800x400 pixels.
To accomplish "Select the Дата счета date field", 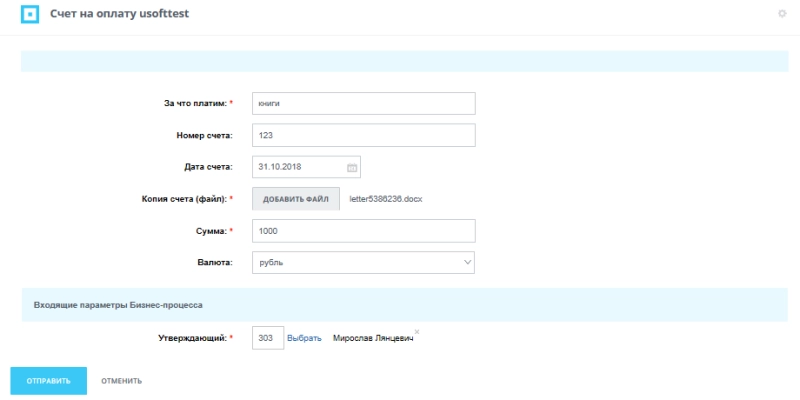I will tap(298, 167).
